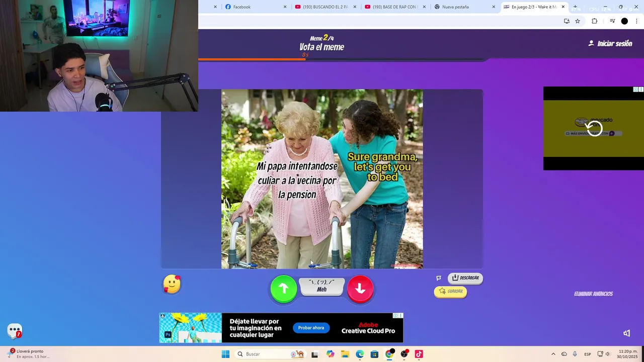Image resolution: width=644 pixels, height=362 pixels.
Task: Vote Meh with the shrug button
Action: click(322, 286)
